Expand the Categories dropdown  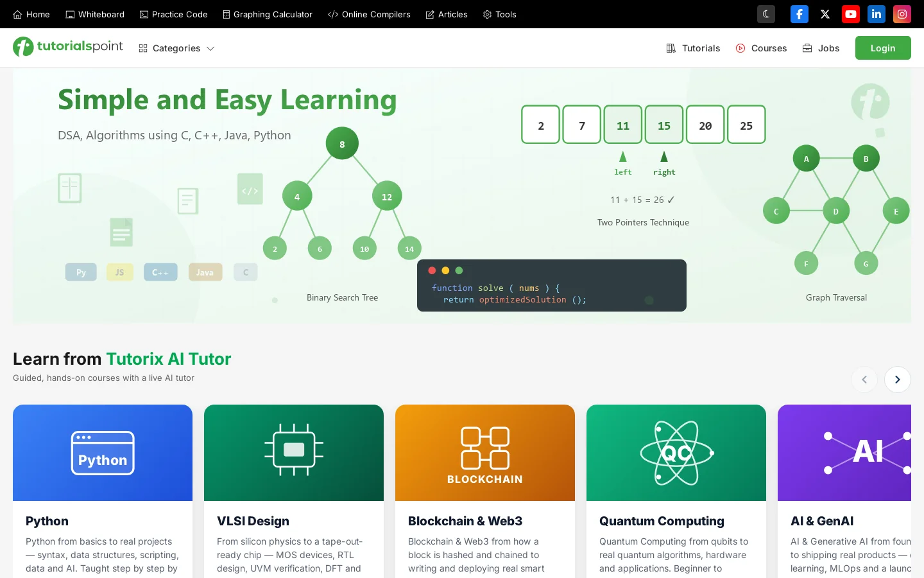coord(176,48)
